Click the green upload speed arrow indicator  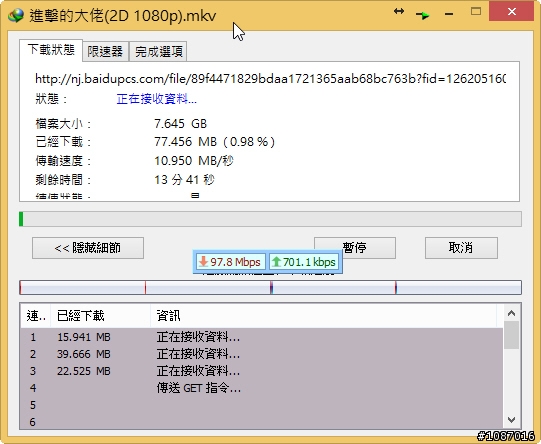[x=276, y=262]
